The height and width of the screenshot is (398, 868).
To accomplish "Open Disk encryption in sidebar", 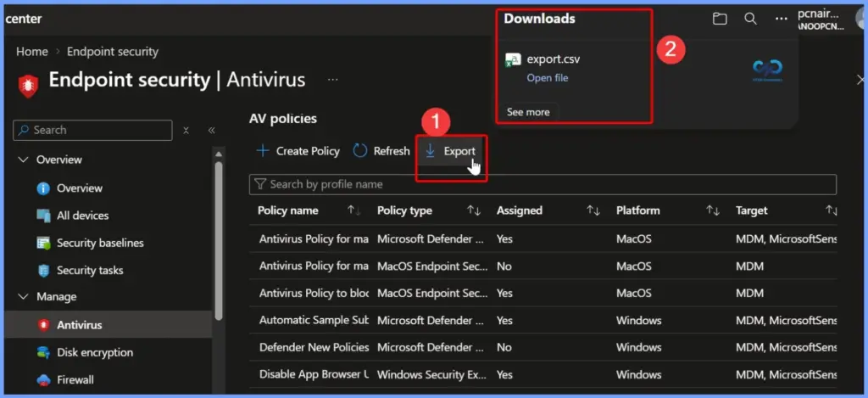I will (95, 352).
